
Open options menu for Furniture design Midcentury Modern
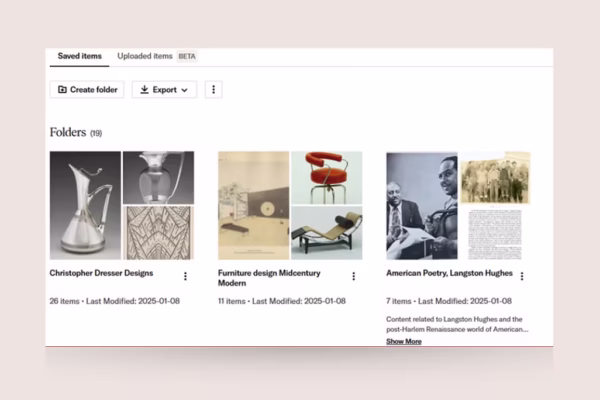tap(354, 276)
